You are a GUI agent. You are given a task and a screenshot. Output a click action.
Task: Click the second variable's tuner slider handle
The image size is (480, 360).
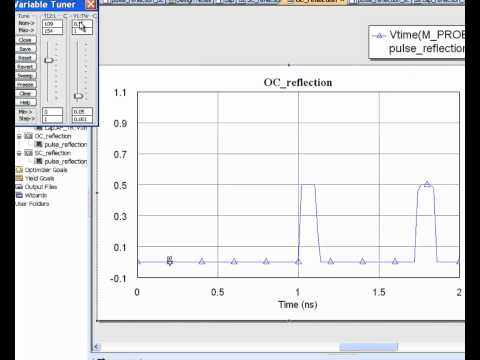[78, 96]
